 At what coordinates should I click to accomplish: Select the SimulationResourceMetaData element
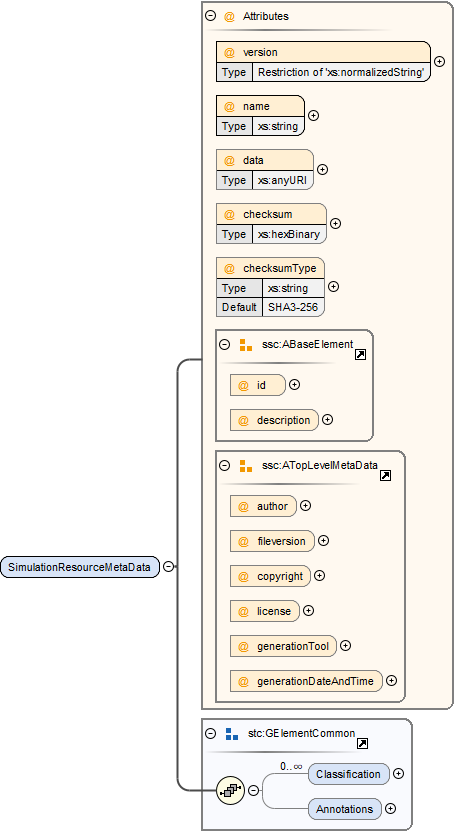tap(80, 567)
